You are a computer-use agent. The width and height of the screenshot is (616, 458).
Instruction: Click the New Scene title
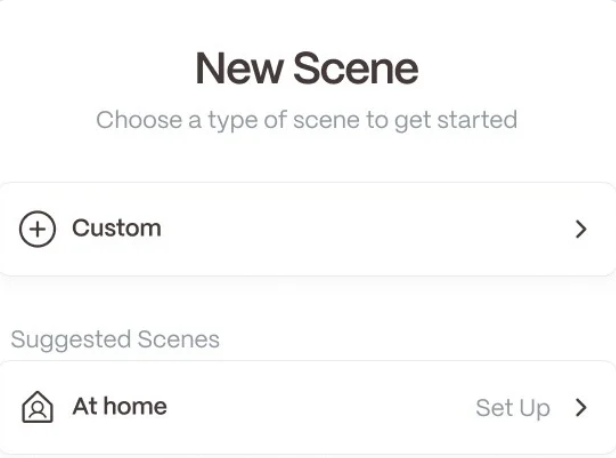tap(307, 68)
